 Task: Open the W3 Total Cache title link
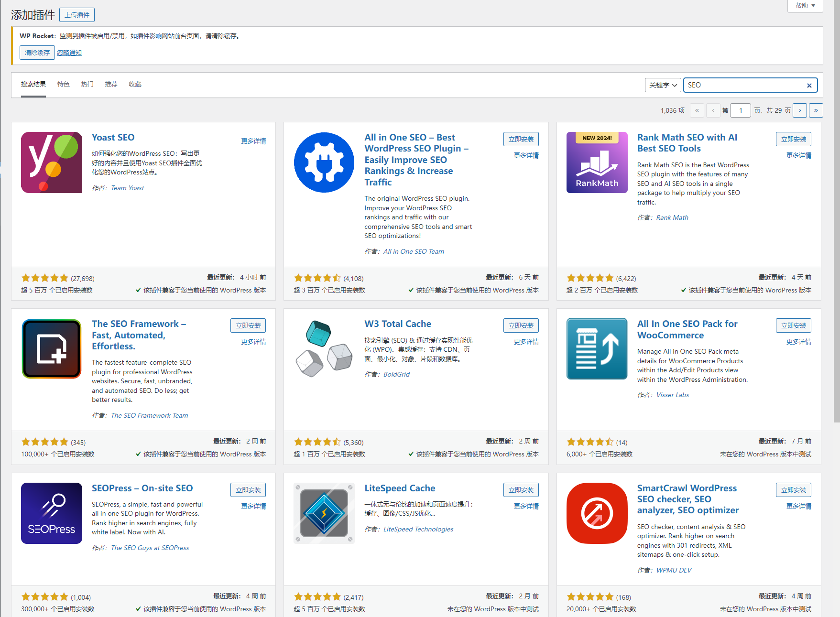coord(398,324)
